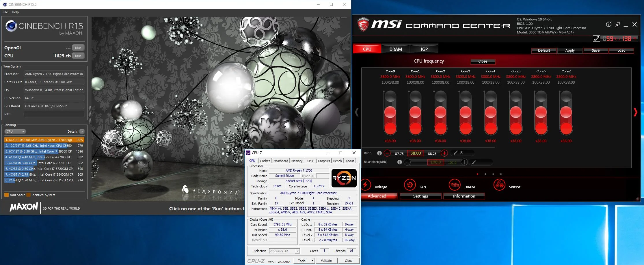This screenshot has height=265, width=644.
Task: Go to next page with right red arrow
Action: [635, 112]
